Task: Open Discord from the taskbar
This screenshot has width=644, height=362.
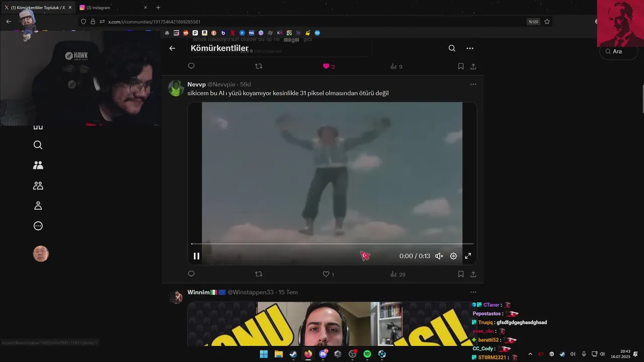Action: 323,354
